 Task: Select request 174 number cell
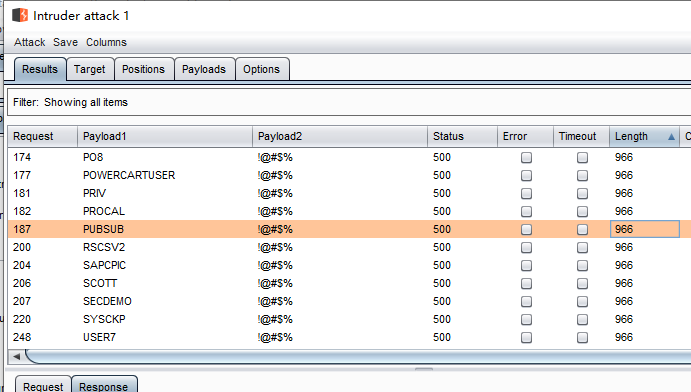[22, 157]
